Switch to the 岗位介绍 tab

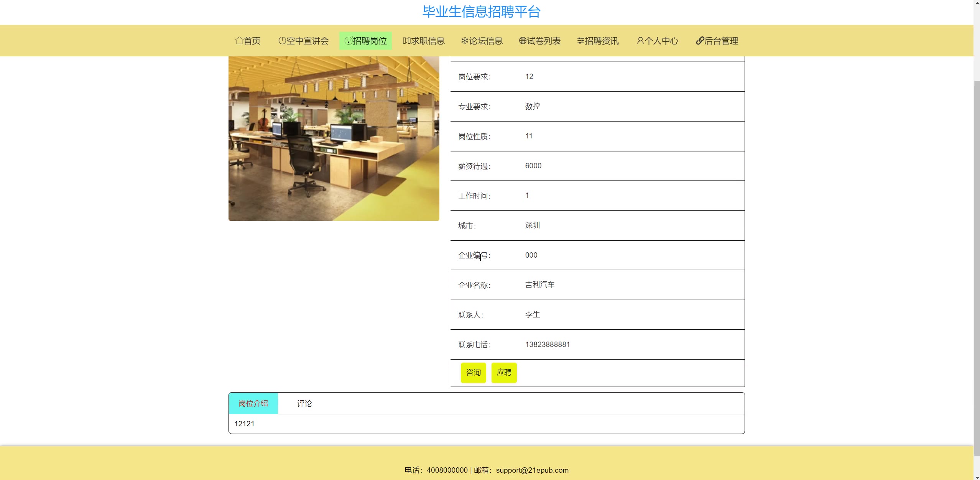253,403
